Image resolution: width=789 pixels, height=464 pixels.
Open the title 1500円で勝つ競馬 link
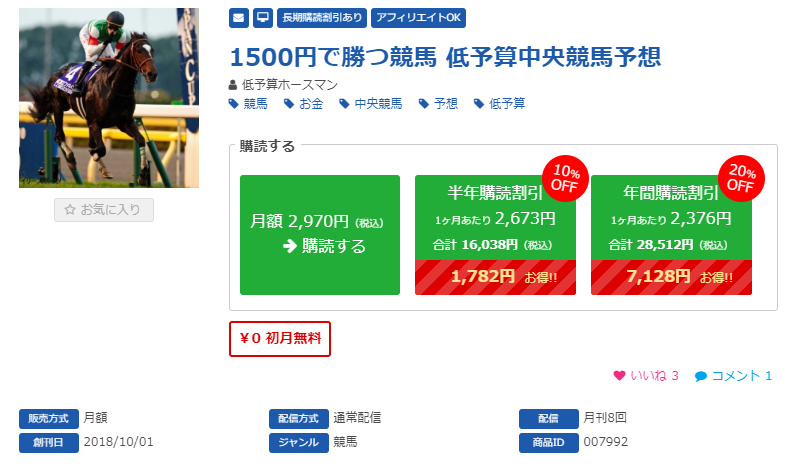445,57
